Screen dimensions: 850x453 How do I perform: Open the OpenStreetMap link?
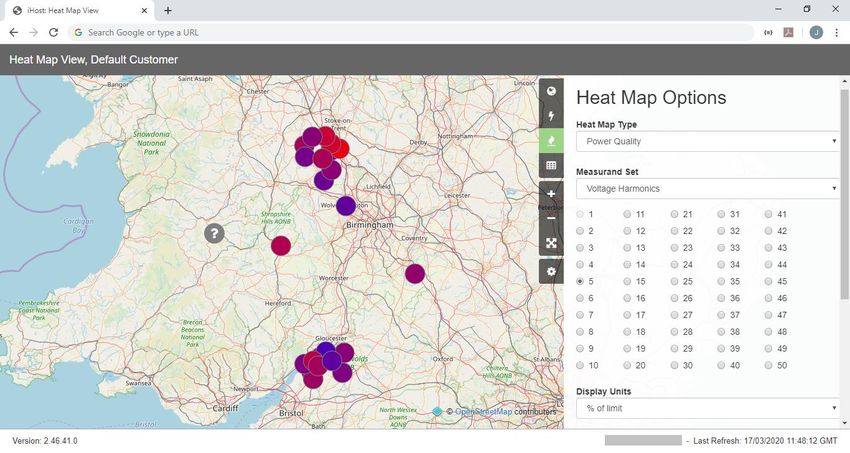tap(483, 412)
